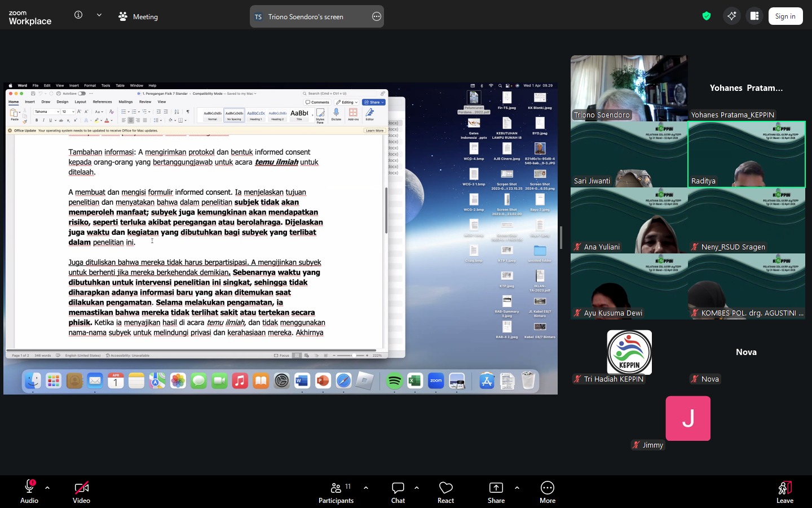
Task: Click the green security shield icon
Action: (x=706, y=16)
